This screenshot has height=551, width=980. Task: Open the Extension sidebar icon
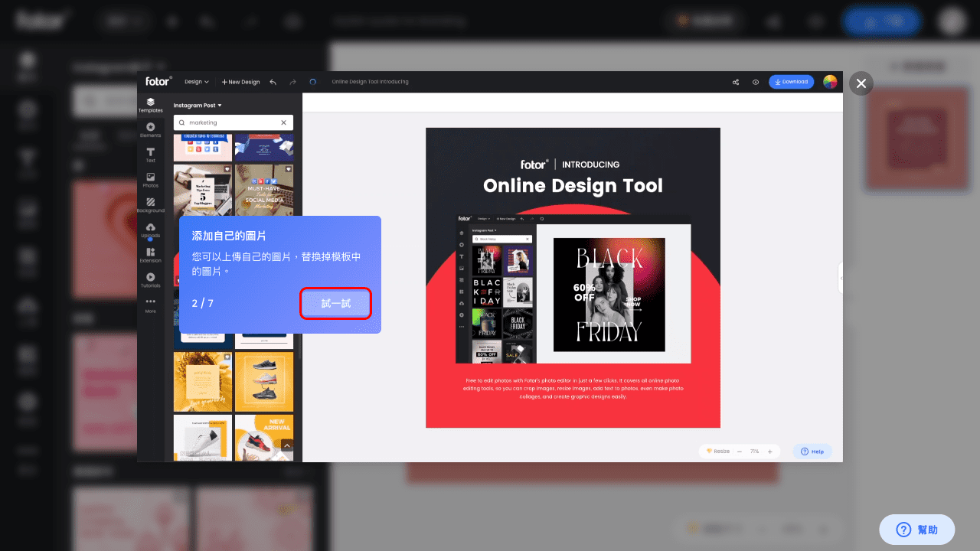click(150, 256)
